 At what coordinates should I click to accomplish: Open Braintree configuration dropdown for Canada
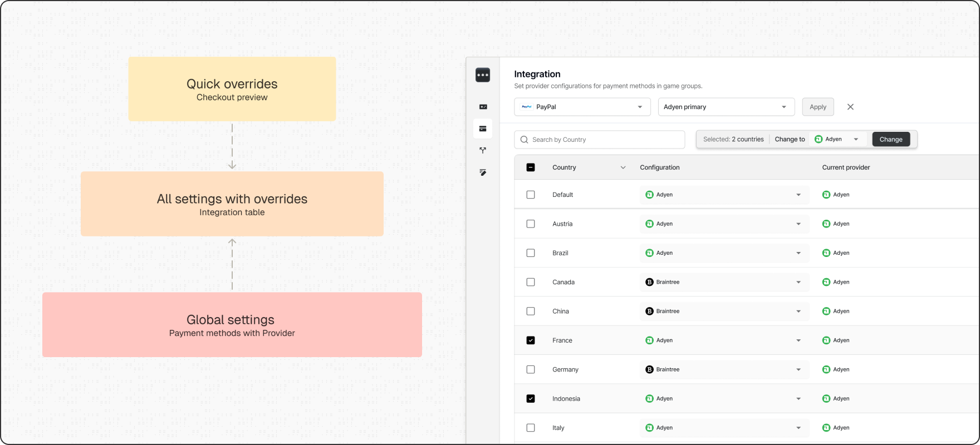[724, 282]
